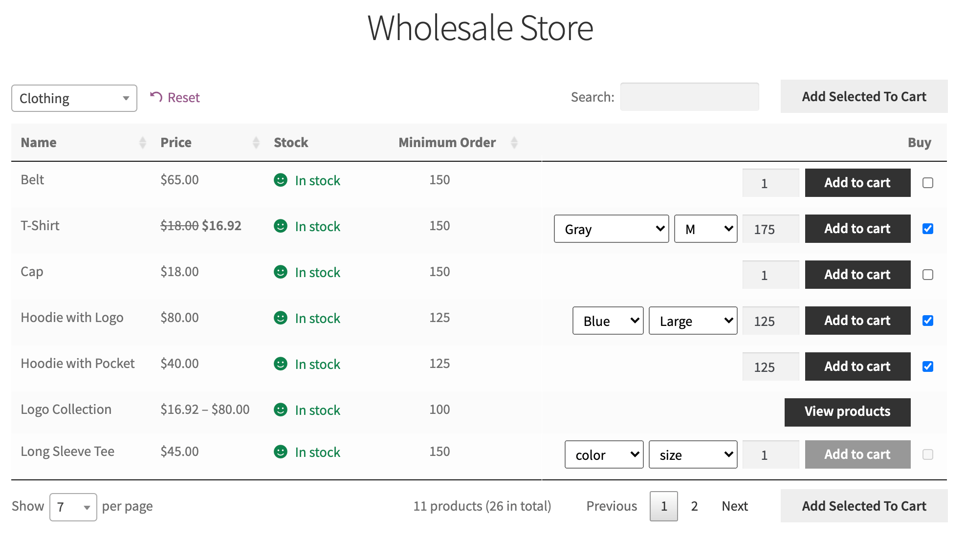The height and width of the screenshot is (560, 966).
Task: Open the Long Sleeve Tee size dropdown
Action: (693, 454)
